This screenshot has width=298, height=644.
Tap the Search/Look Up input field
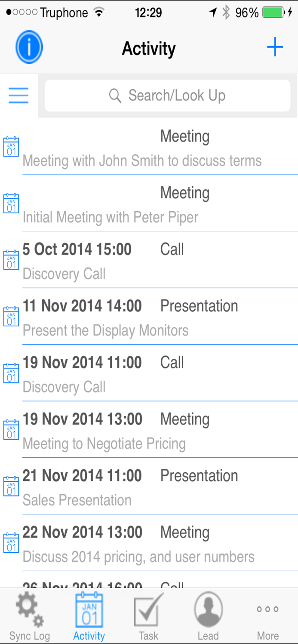tap(168, 95)
